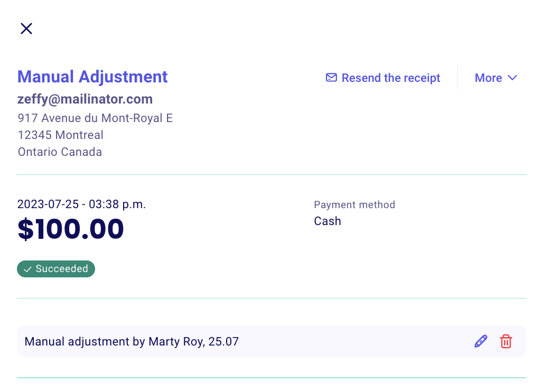Click the Payment method label

354,204
